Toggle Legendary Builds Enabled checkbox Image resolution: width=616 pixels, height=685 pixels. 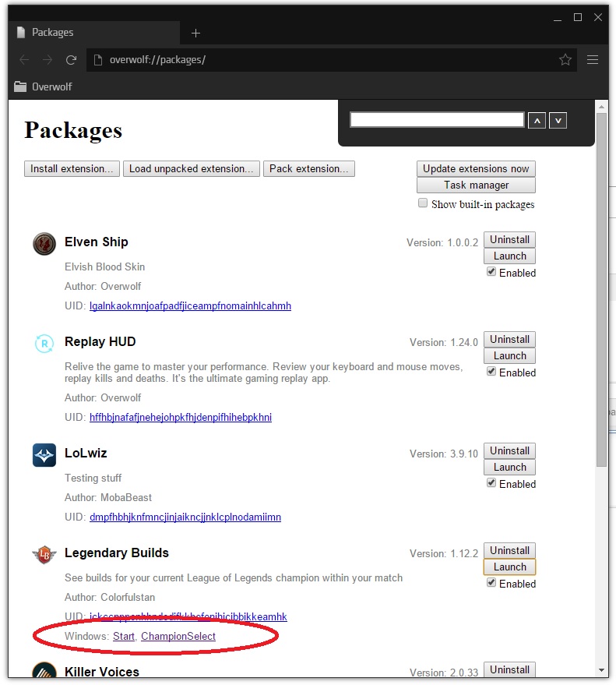coord(491,583)
